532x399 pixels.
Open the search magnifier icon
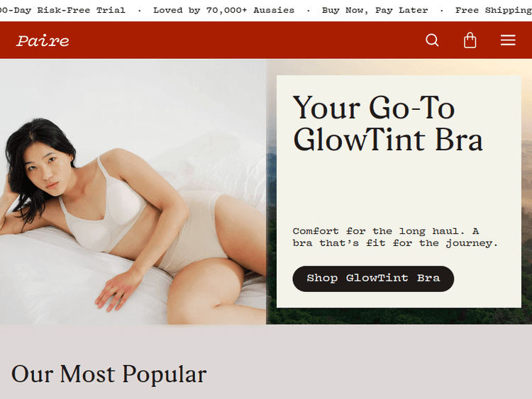[x=432, y=40]
